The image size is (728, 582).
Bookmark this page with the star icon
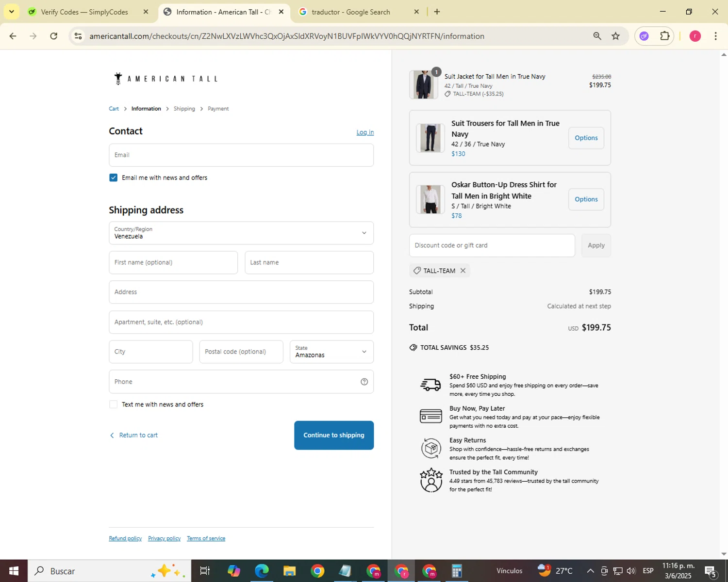pos(615,36)
